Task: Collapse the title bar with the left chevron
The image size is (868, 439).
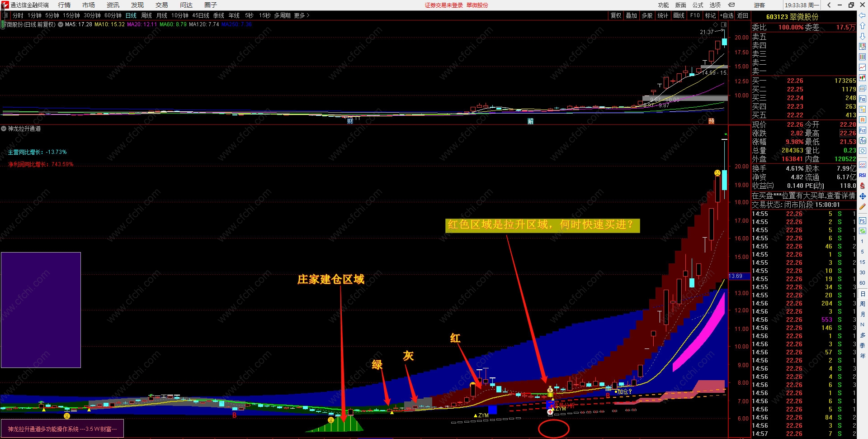Action: [829, 5]
